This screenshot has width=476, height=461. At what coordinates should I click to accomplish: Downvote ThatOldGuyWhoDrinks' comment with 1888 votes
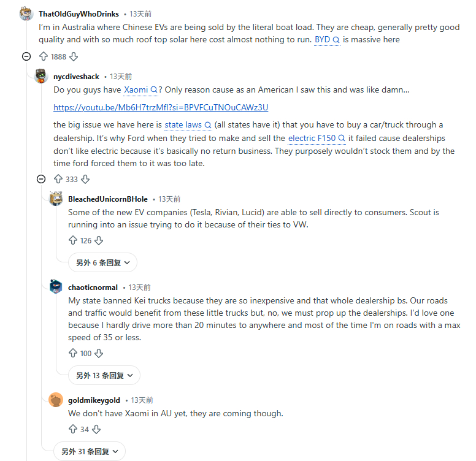[x=74, y=56]
